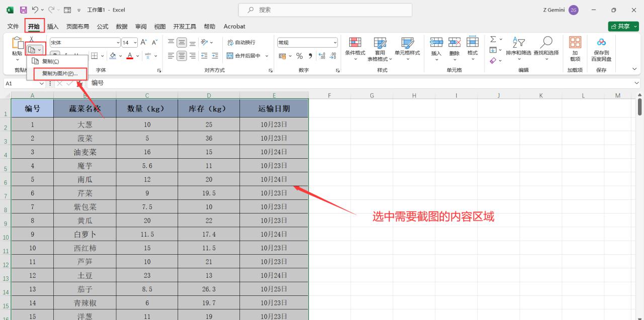Open fill color dropdown arrow
The height and width of the screenshot is (320, 644).
[x=120, y=56]
